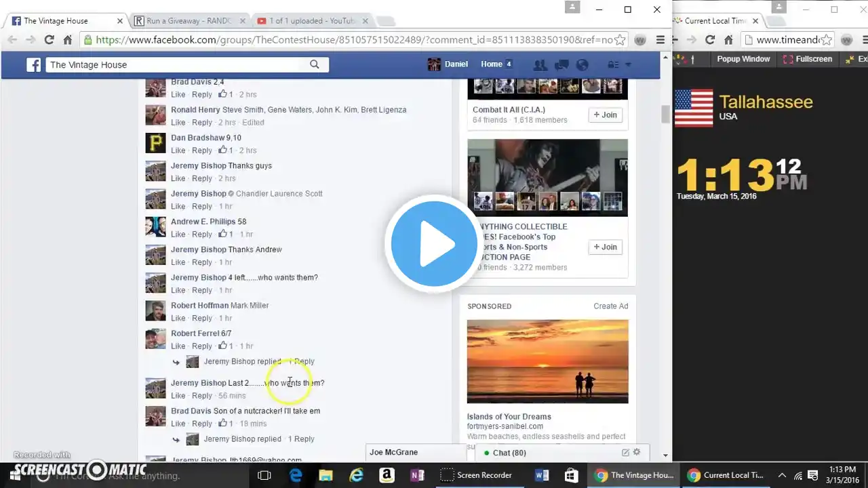
Task: Join the Anything Collectible group
Action: (x=605, y=247)
